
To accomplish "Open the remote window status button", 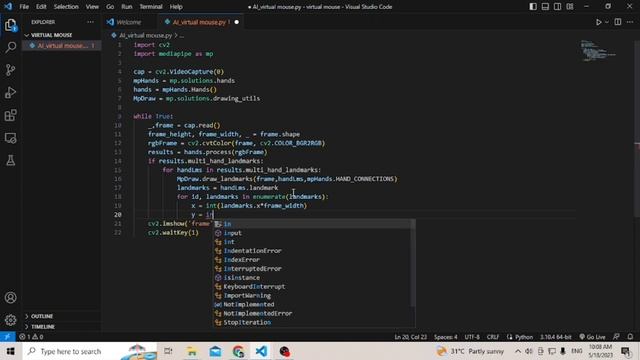I will [7, 337].
